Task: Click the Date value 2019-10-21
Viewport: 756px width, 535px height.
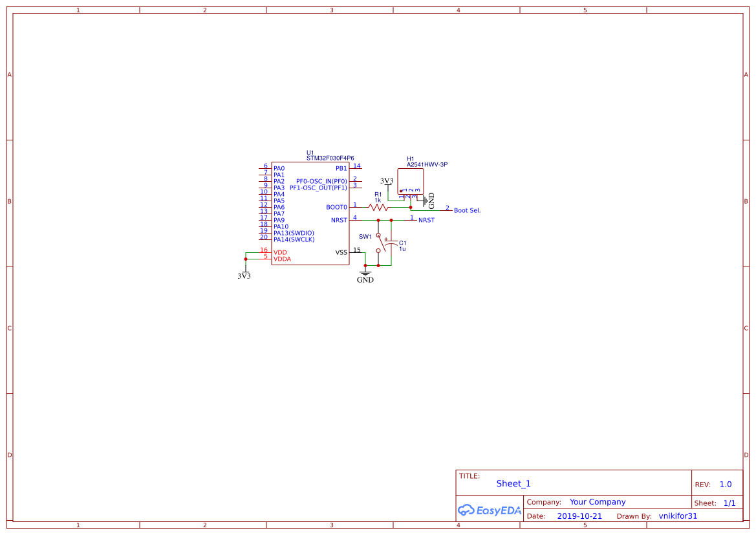Action: pos(578,516)
